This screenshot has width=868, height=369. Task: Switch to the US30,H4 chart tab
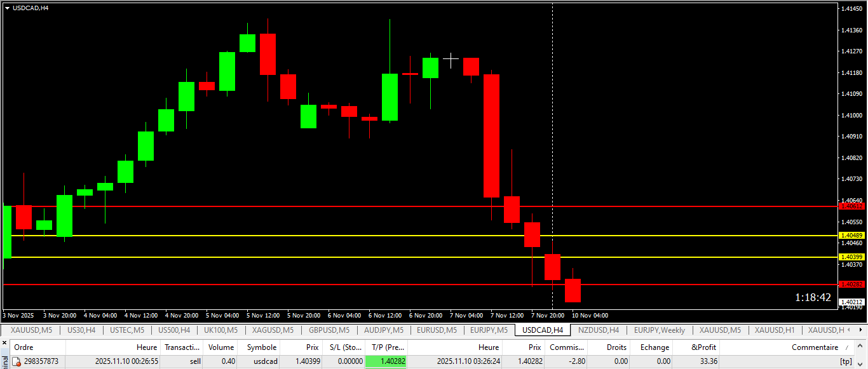[81, 330]
